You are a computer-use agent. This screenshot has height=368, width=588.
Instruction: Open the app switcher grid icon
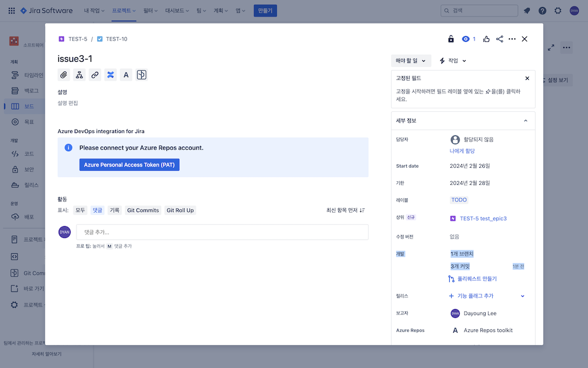(12, 11)
